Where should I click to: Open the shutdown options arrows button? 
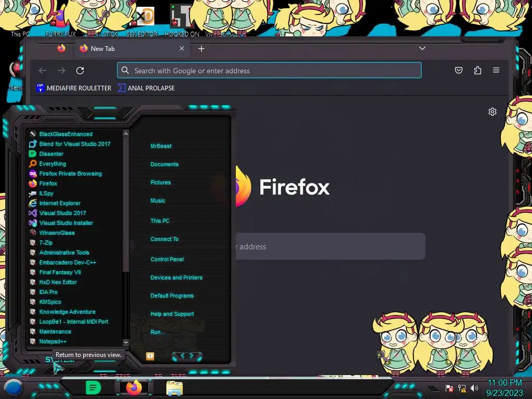pos(187,355)
